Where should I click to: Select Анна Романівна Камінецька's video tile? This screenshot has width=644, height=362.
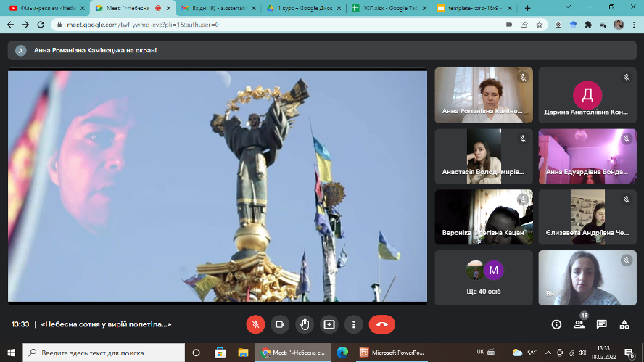(484, 95)
